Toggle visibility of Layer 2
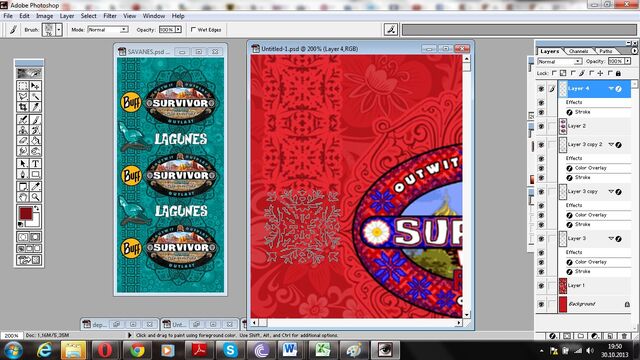 click(x=541, y=126)
